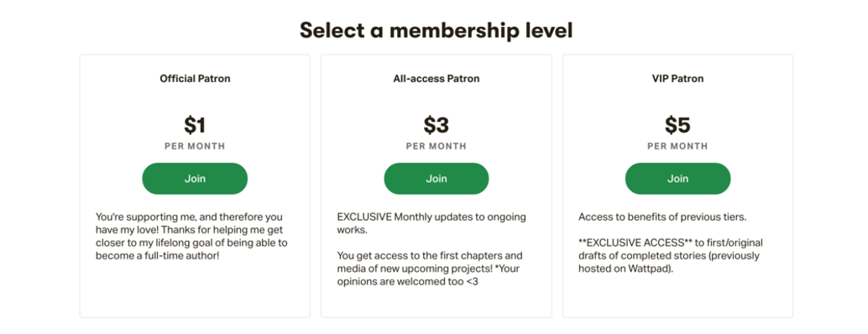Select the $5 price amount
Viewport: 868px width, 334px height.
pos(677,125)
